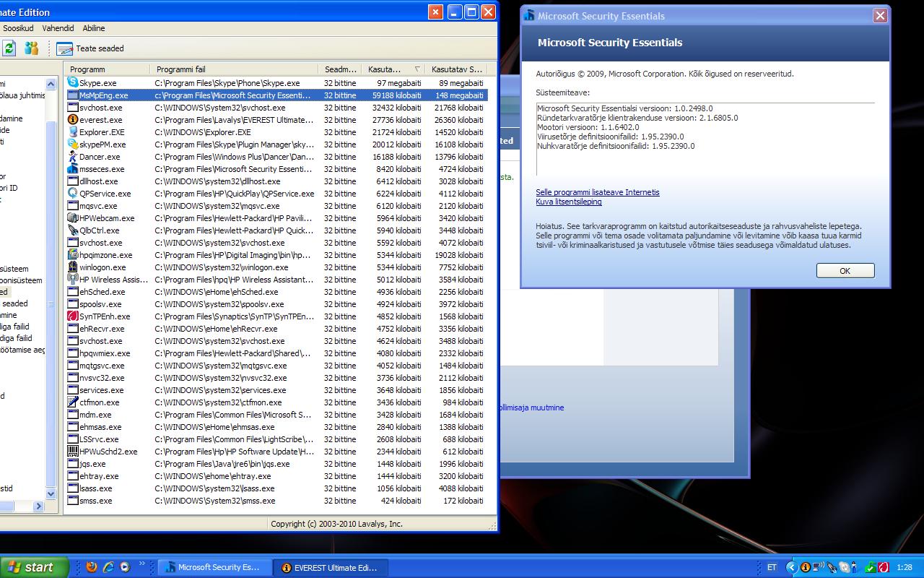Sort by Programmi fail column header
924x578 pixels.
point(235,69)
